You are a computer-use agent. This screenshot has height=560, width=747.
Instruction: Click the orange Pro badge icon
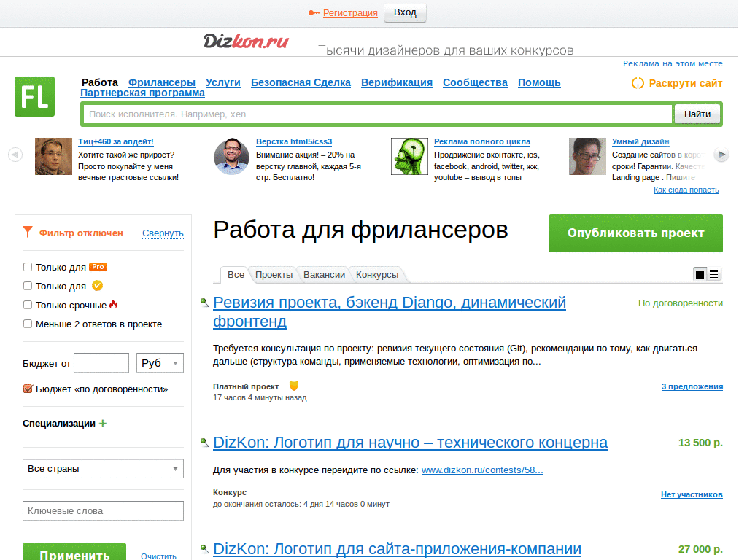click(98, 267)
